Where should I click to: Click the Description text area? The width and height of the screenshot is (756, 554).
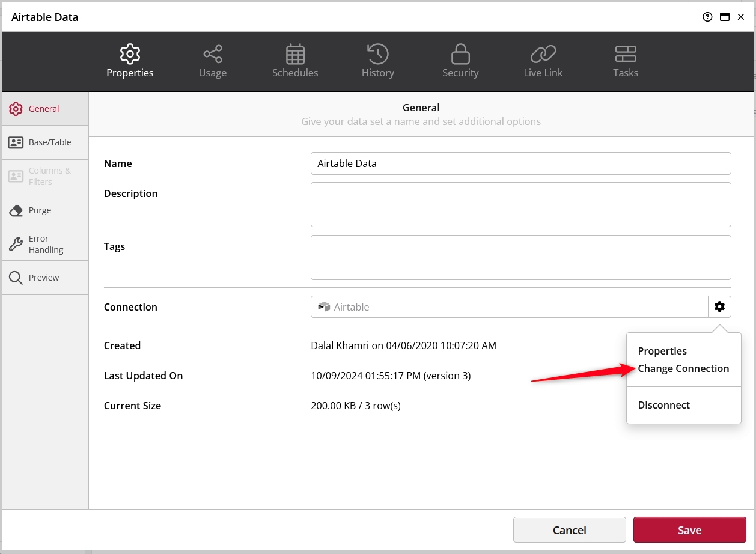[520, 204]
